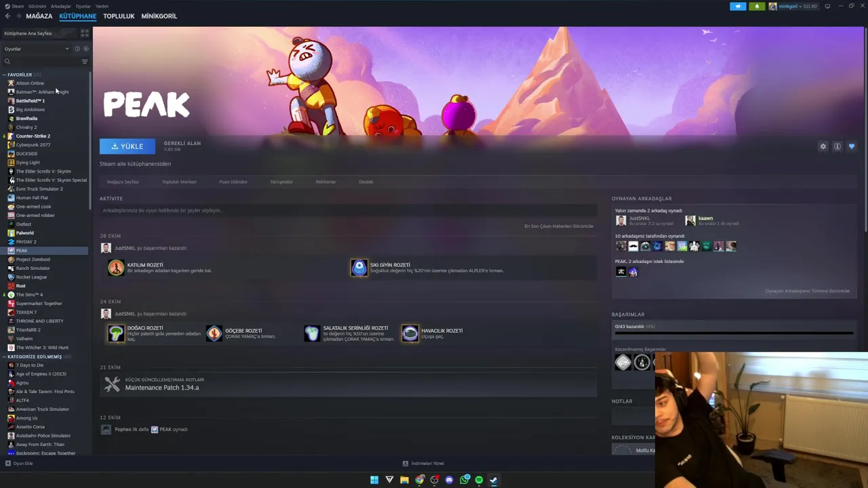Viewport: 868px width, 488px height.
Task: Open Discord from taskbar
Action: tap(449, 480)
